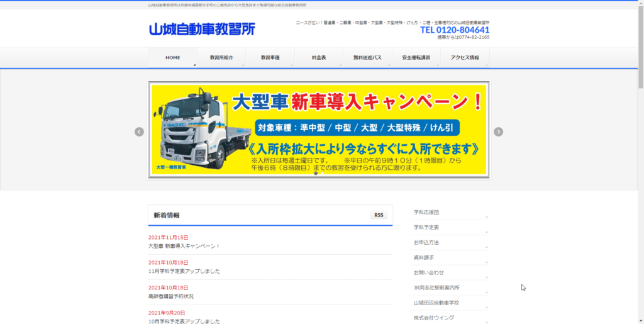Viewport: 644px width, 324px height.
Task: Open the 学科予定表 sidebar link
Action: (x=449, y=228)
